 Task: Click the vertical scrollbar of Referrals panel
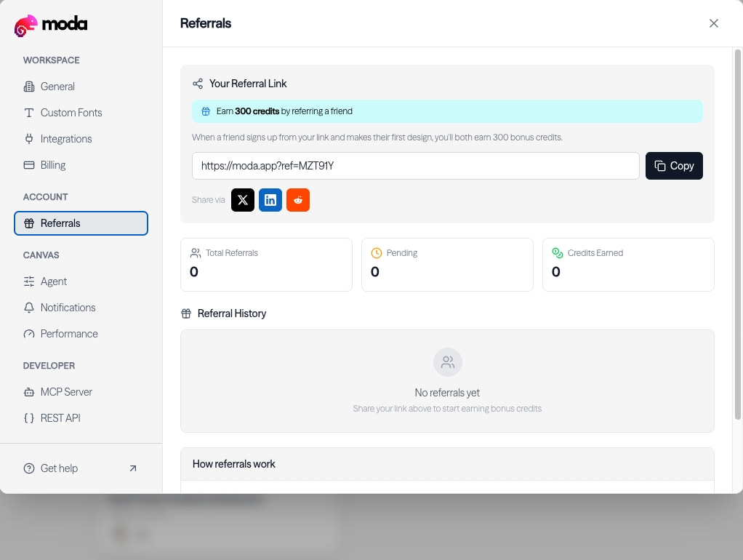(737, 235)
